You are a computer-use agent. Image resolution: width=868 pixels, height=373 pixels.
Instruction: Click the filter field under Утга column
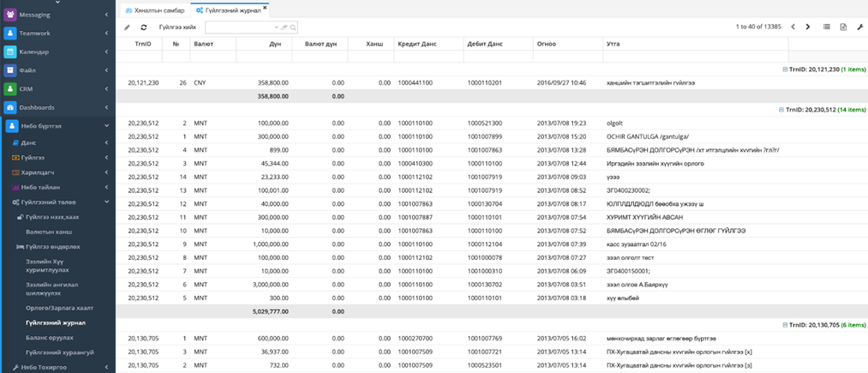click(695, 57)
